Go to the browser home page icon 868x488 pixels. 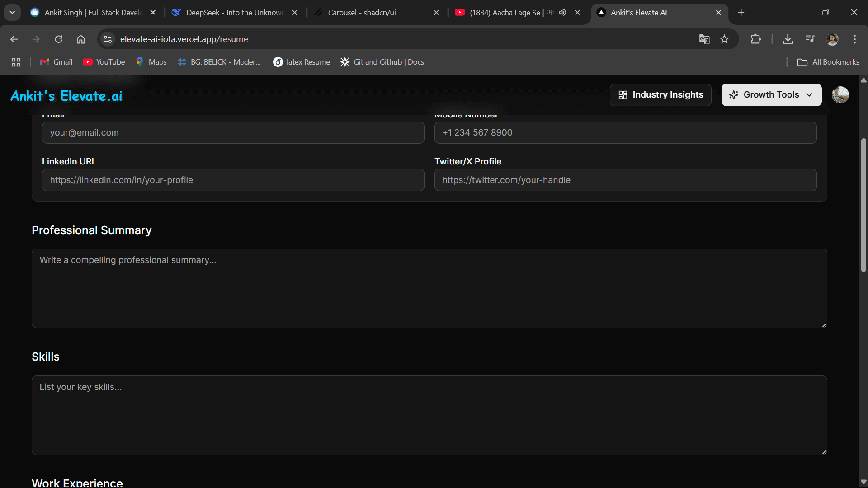[80, 39]
